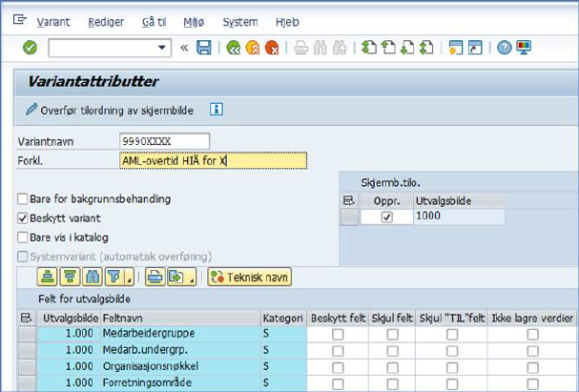Screen dimensions: 579x392
Task: Click the blue information icon
Action: tap(217, 110)
